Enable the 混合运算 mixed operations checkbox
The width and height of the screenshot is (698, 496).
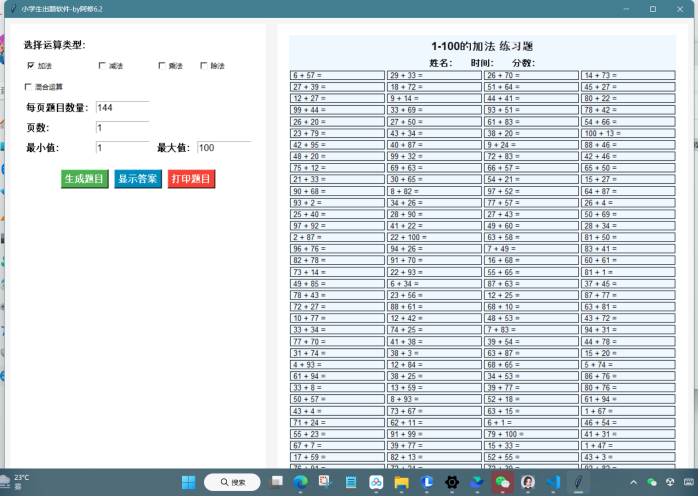[28, 87]
